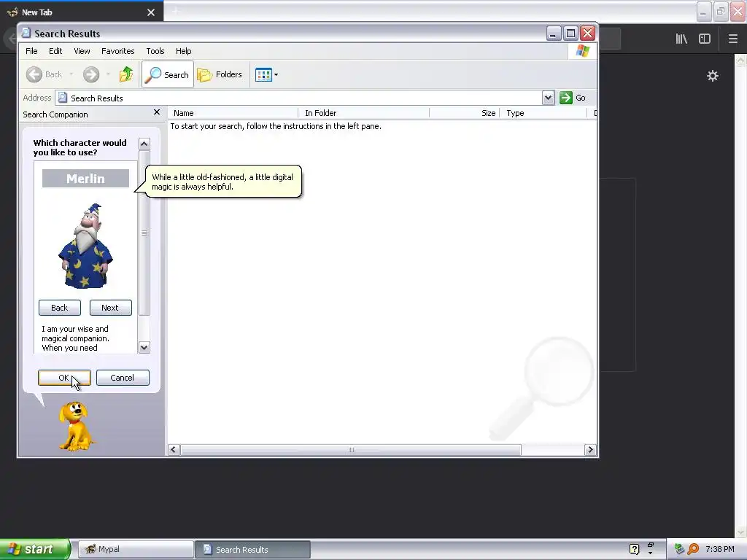Open the Favorites menu

[117, 51]
